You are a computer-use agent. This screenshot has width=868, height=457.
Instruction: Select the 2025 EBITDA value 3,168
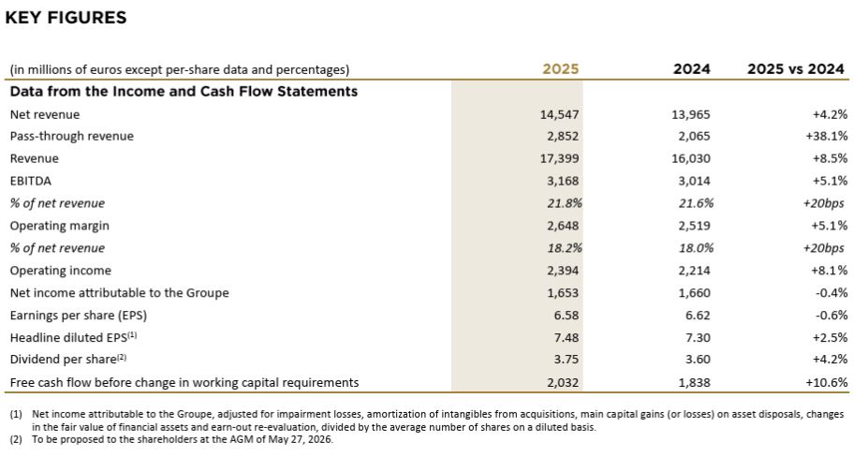(x=564, y=181)
